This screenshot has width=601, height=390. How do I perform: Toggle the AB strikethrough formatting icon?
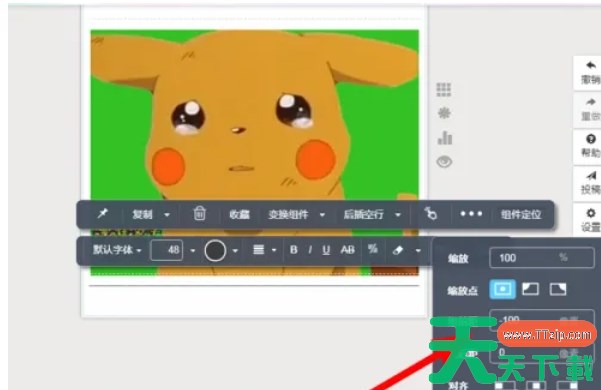point(348,250)
